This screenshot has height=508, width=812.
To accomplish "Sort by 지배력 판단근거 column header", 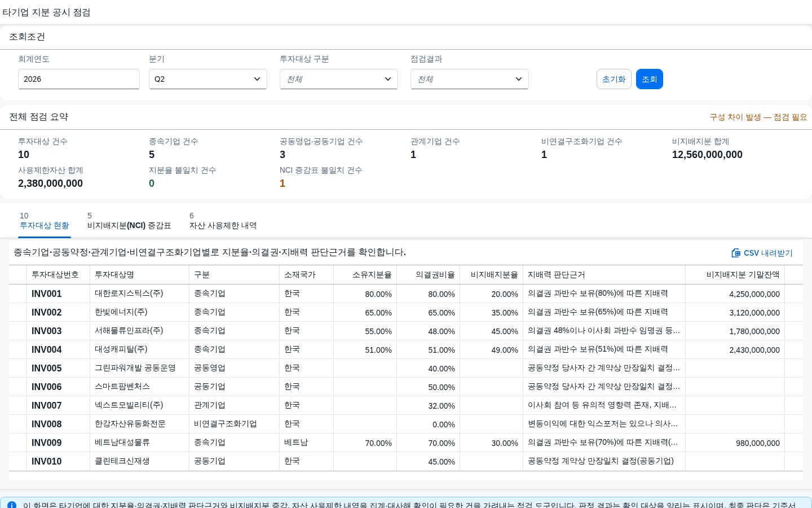I will coord(604,275).
